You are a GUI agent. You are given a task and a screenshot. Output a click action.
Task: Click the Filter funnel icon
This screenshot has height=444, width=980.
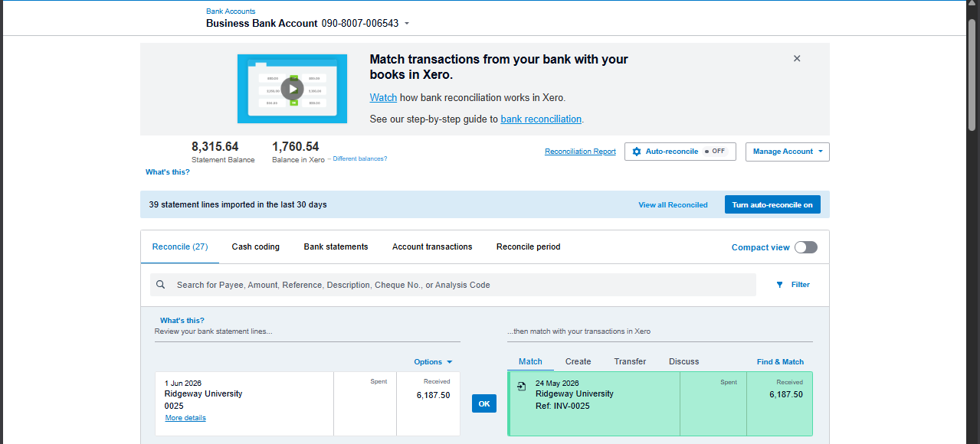[x=780, y=285]
